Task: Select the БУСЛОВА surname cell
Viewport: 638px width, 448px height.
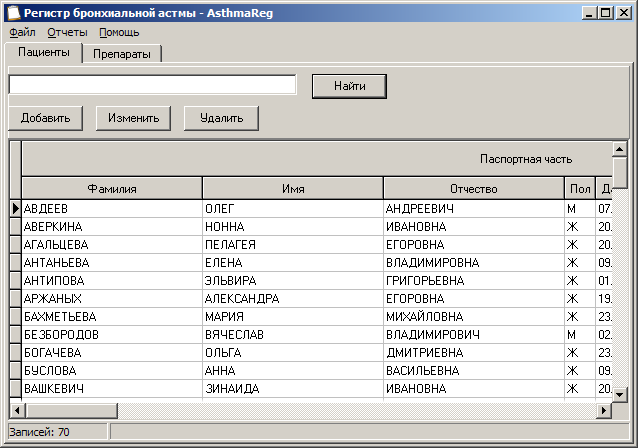Action: pyautogui.click(x=112, y=370)
